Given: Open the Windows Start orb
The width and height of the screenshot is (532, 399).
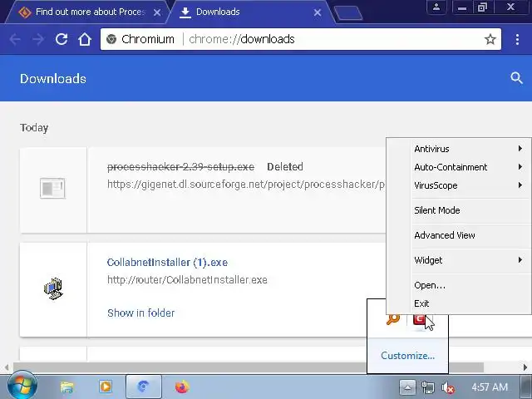Looking at the screenshot, I should [x=22, y=387].
